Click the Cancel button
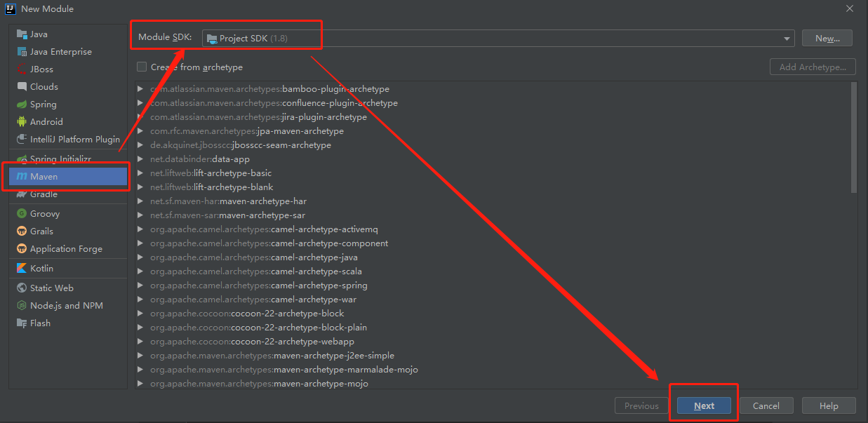Image resolution: width=868 pixels, height=423 pixels. coord(766,405)
